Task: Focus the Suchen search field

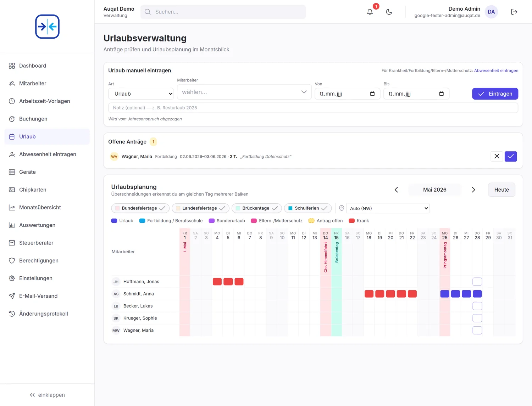Action: [223, 12]
